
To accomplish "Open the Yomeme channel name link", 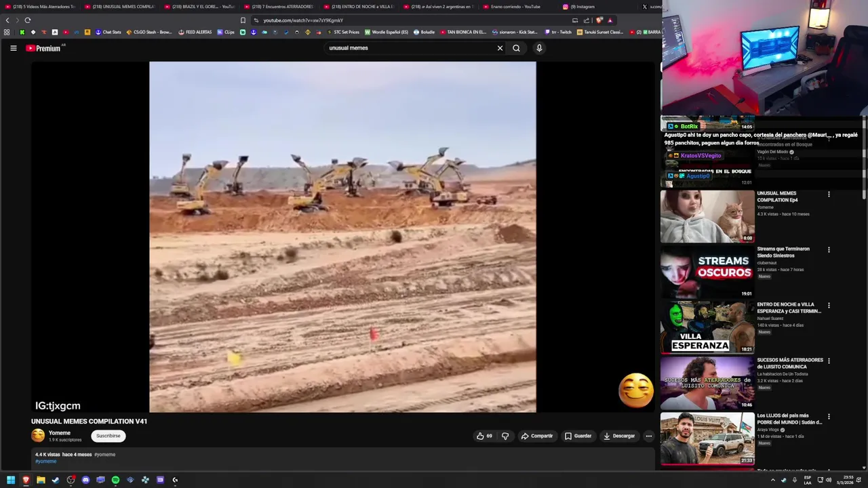I will 60,433.
